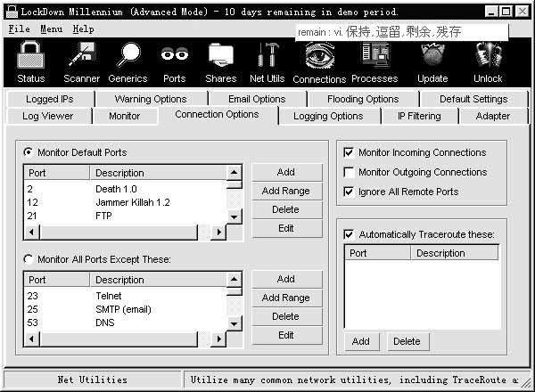Screen dimensions: 535x392
Task: Select the Death 1.0 port row
Action: pyautogui.click(x=126, y=189)
